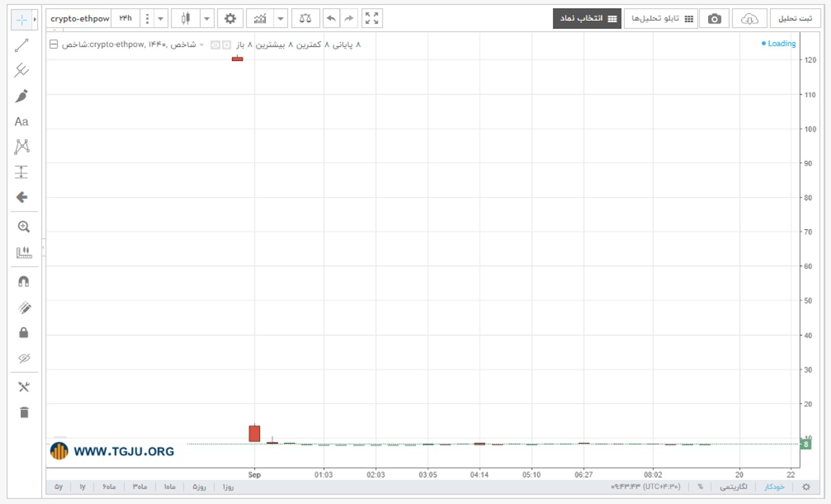Undo the last chart action
This screenshot has width=831, height=504.
point(332,19)
